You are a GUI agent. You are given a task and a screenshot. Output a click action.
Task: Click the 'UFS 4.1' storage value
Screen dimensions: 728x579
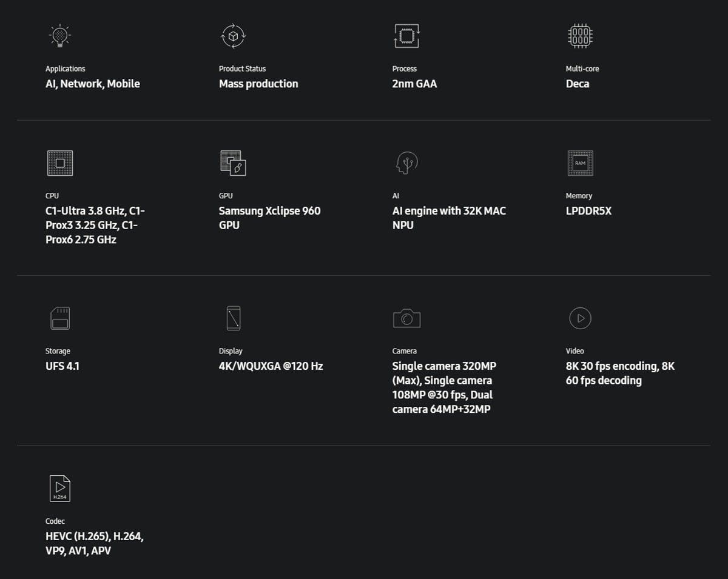[x=62, y=366]
